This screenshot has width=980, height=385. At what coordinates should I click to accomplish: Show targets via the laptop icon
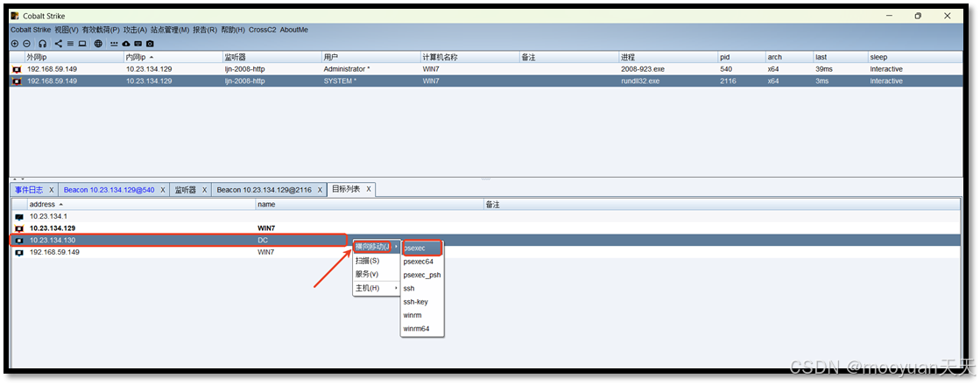point(81,44)
